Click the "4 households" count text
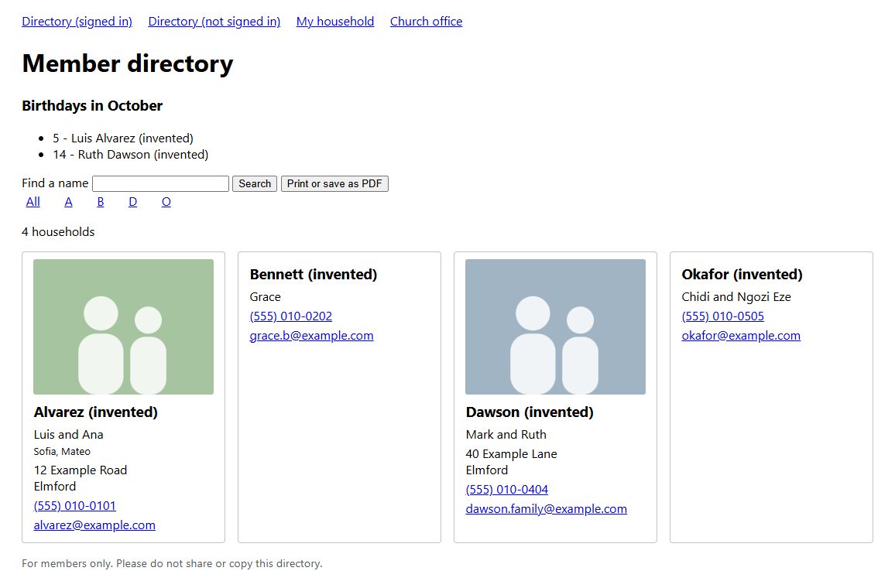The image size is (895, 588). click(x=58, y=232)
